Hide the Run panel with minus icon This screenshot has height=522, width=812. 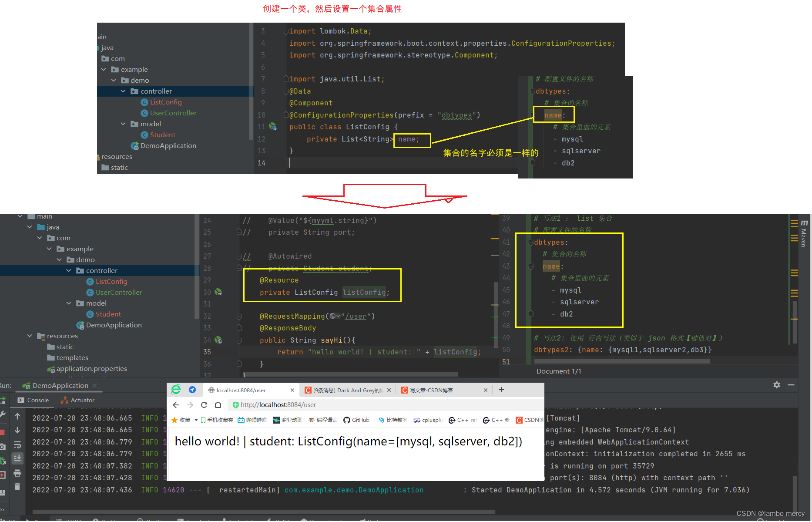[791, 385]
